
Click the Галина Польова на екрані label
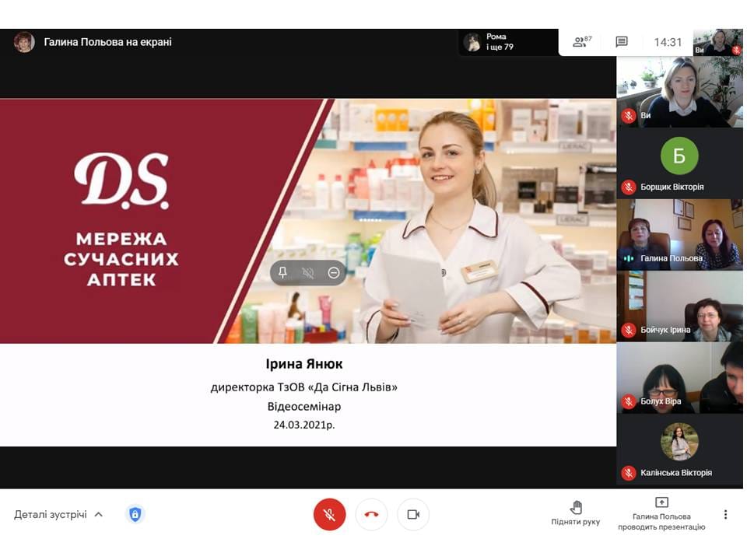pyautogui.click(x=107, y=42)
